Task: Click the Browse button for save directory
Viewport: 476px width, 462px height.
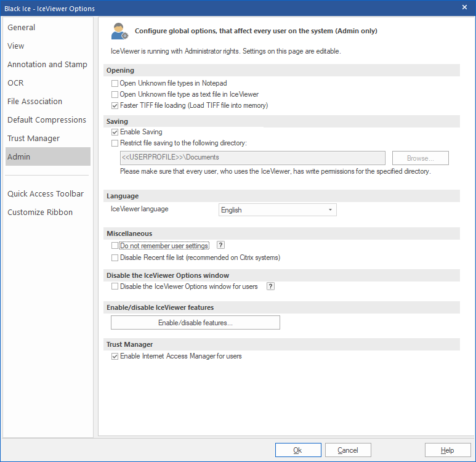Action: click(420, 158)
